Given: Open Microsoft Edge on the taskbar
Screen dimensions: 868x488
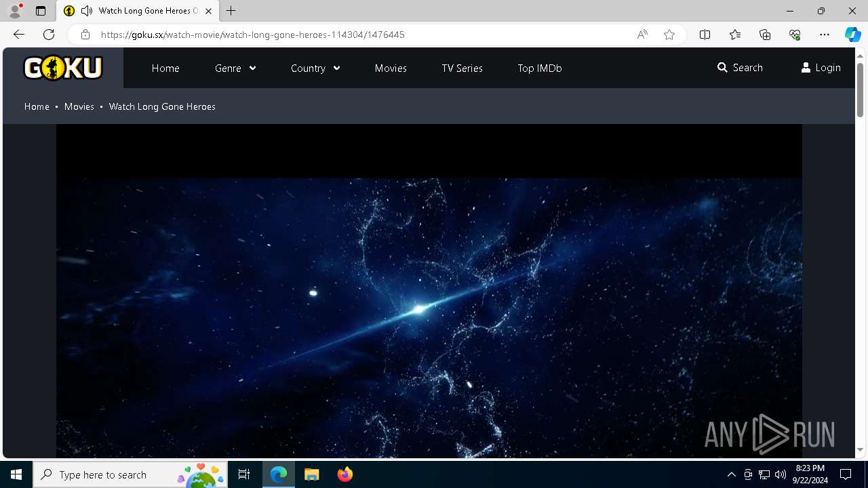Looking at the screenshot, I should coord(279,474).
